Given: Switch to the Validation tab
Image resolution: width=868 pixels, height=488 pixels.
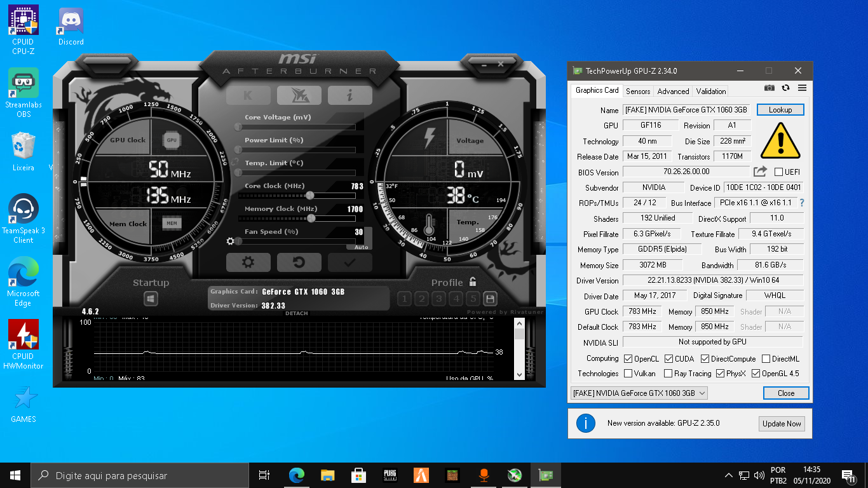Looking at the screenshot, I should pyautogui.click(x=710, y=91).
